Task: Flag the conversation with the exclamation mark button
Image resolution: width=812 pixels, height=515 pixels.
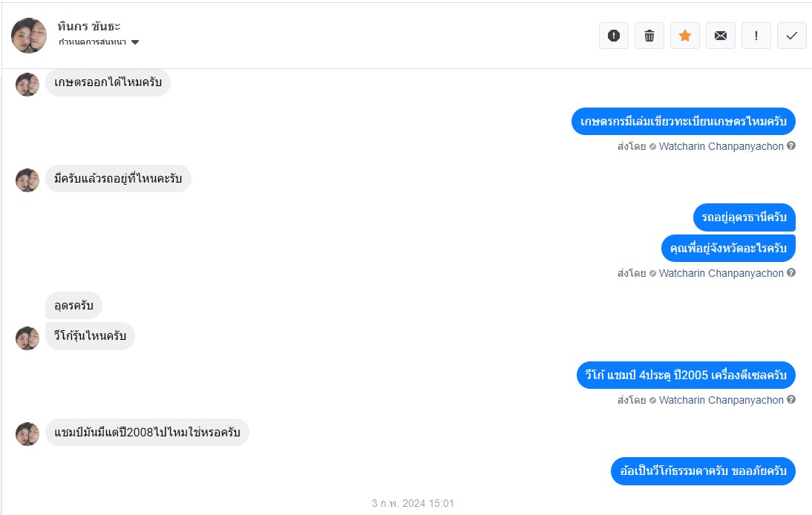Action: [x=756, y=36]
